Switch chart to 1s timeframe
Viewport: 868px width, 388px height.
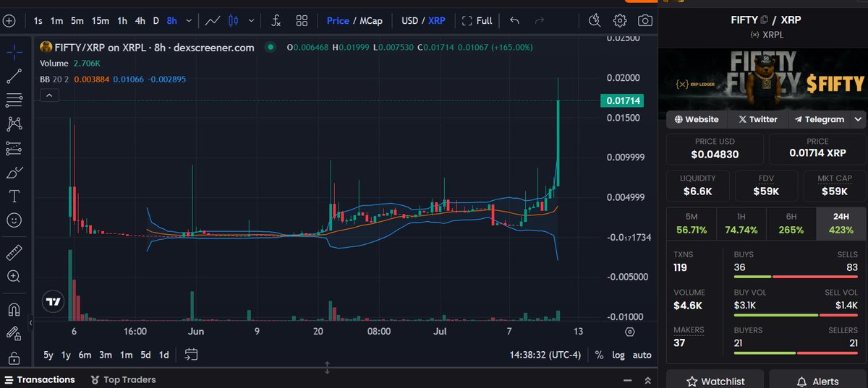38,21
